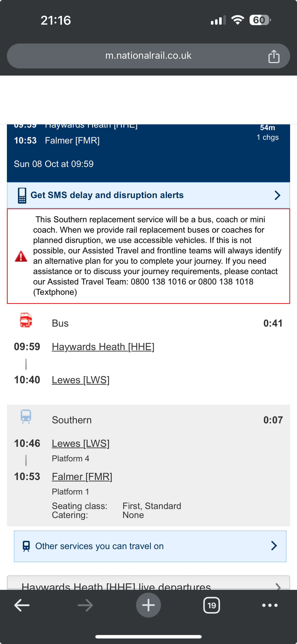
Task: Open the Lewes [LWS] departure link at 10:46
Action: click(x=81, y=444)
